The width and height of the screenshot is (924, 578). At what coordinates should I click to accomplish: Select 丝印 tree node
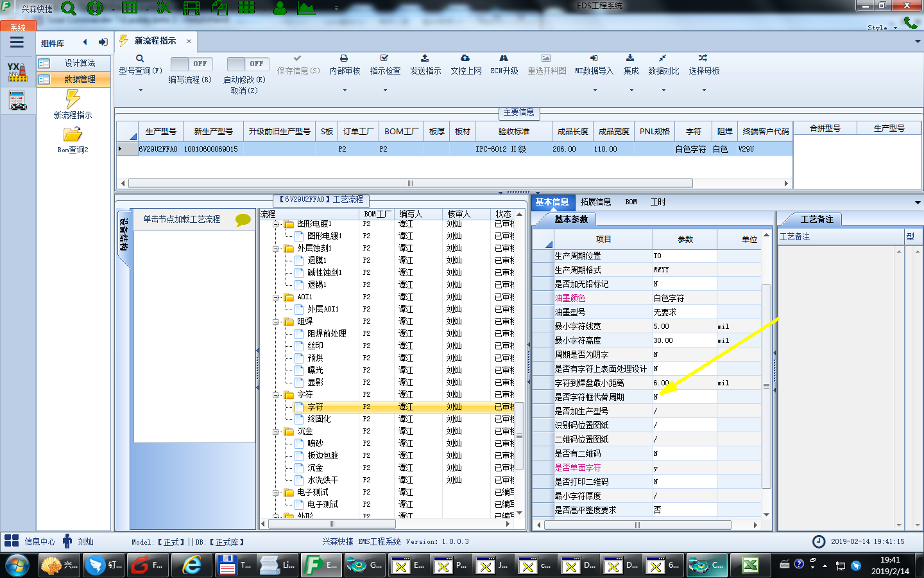(x=315, y=346)
